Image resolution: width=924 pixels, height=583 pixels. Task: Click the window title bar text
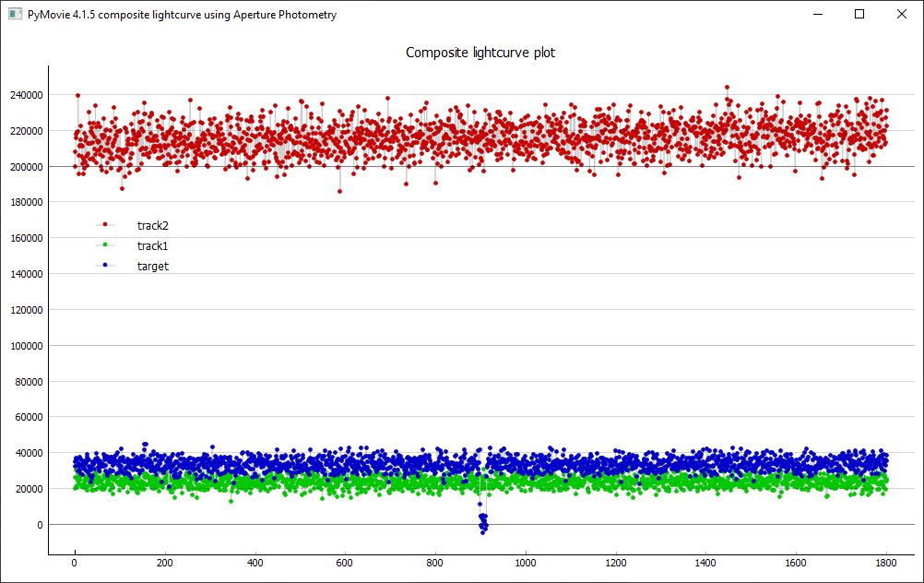tap(182, 15)
